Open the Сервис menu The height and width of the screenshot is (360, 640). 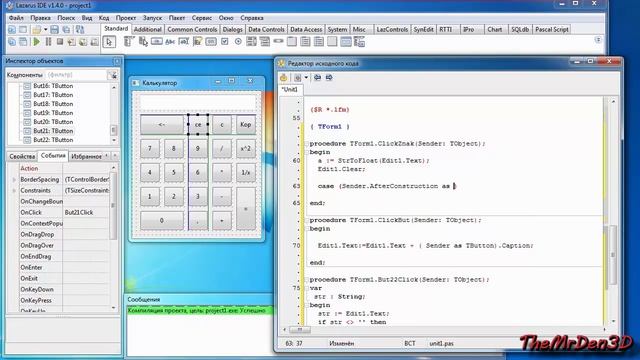[x=202, y=18]
